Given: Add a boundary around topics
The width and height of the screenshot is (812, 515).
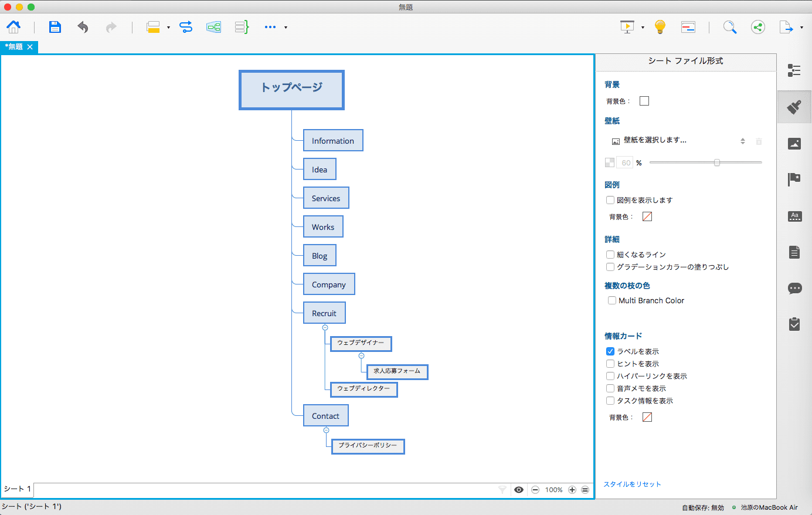Looking at the screenshot, I should (x=213, y=27).
